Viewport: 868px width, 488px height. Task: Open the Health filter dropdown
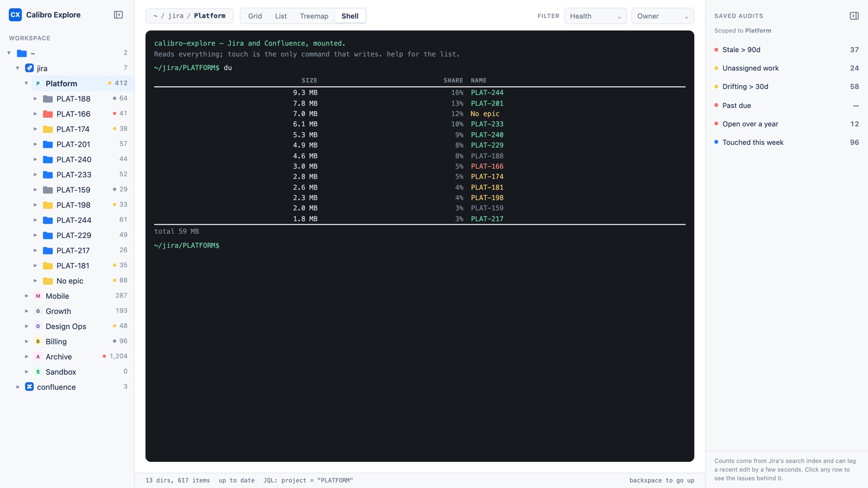pyautogui.click(x=595, y=16)
